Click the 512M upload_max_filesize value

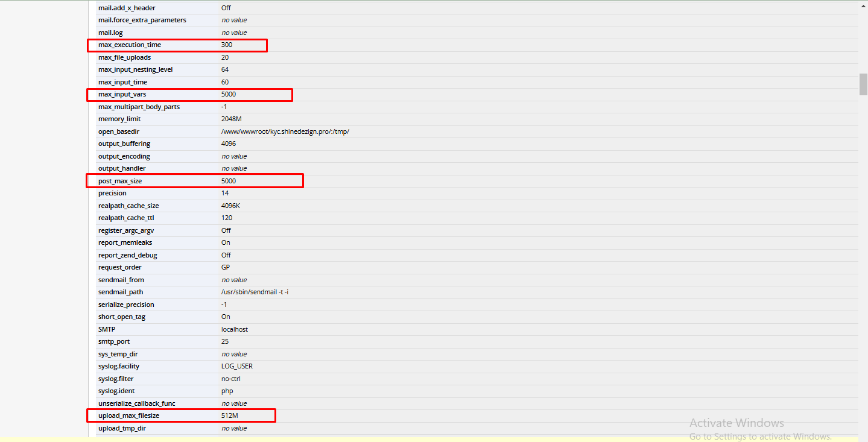click(x=230, y=416)
